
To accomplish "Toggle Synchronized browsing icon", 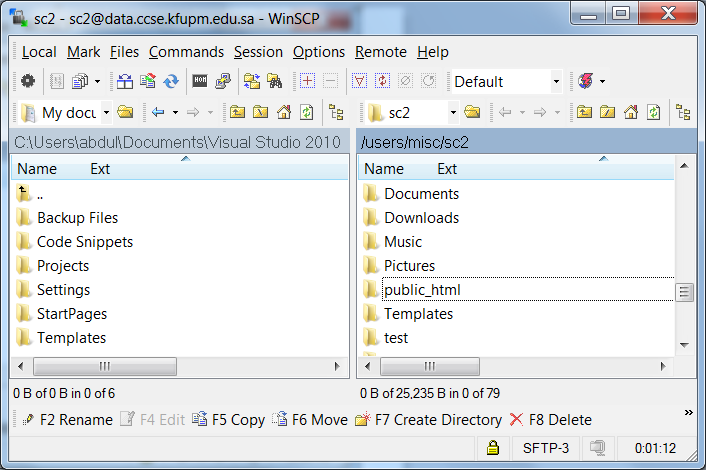I will tap(252, 81).
